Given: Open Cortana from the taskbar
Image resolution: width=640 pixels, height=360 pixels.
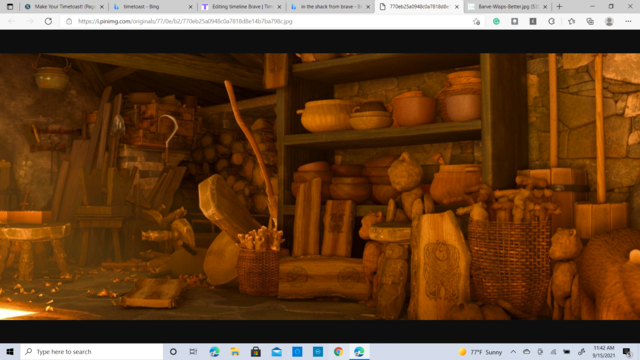Looking at the screenshot, I should [x=173, y=351].
